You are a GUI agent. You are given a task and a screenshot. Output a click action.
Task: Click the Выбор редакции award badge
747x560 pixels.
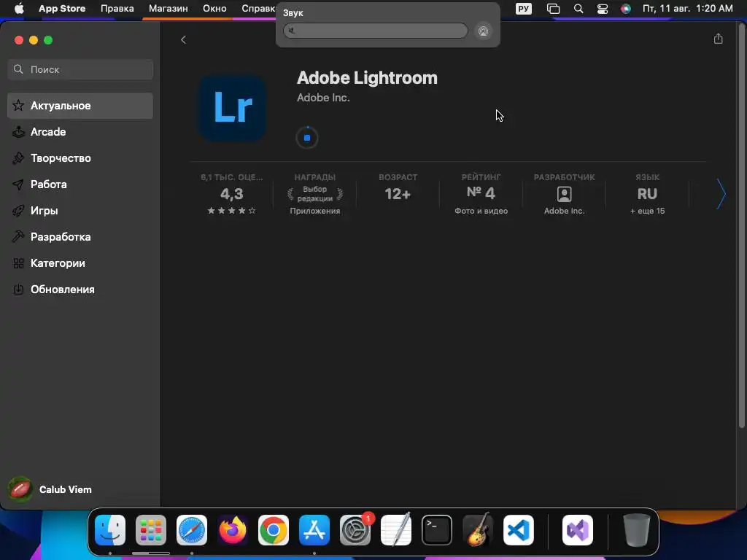click(315, 194)
